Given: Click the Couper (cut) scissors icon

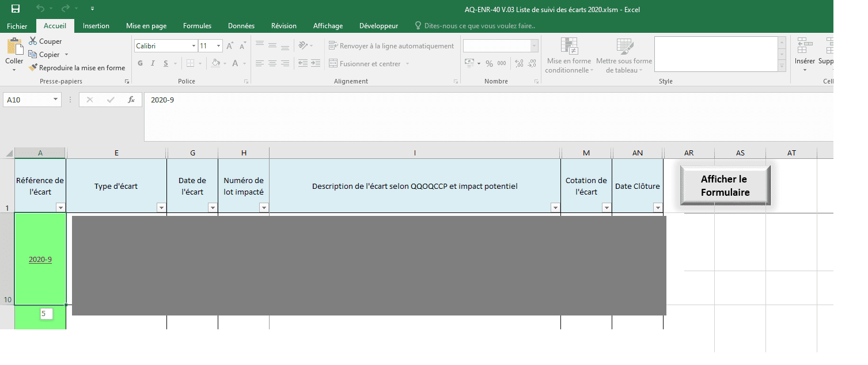Looking at the screenshot, I should coord(33,41).
